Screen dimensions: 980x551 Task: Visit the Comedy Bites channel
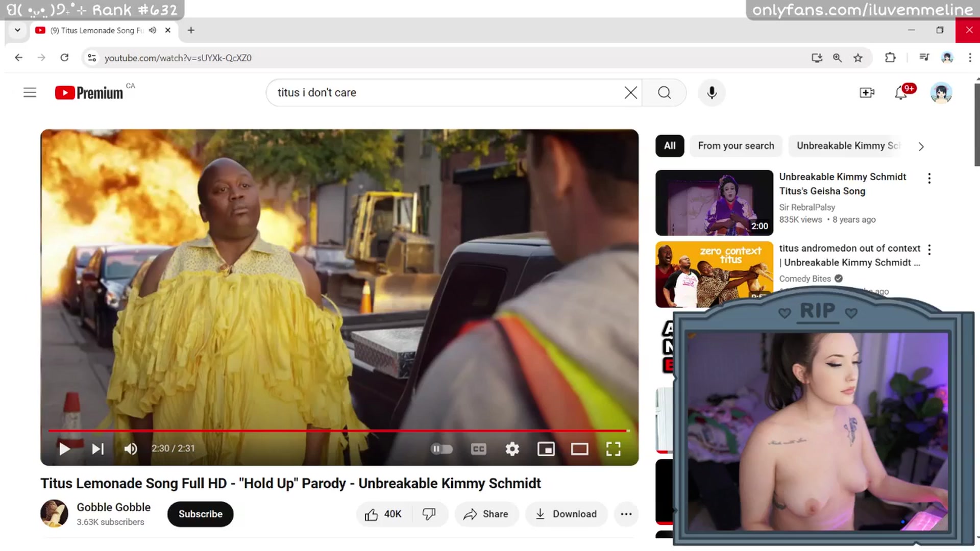(x=805, y=279)
